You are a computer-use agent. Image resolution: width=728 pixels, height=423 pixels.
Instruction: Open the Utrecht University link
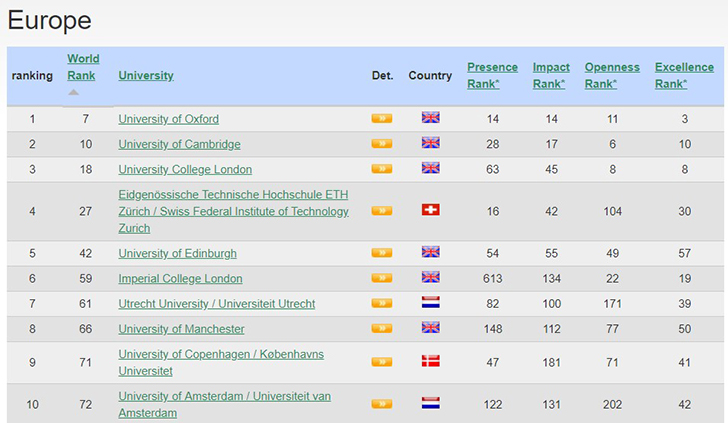(216, 303)
